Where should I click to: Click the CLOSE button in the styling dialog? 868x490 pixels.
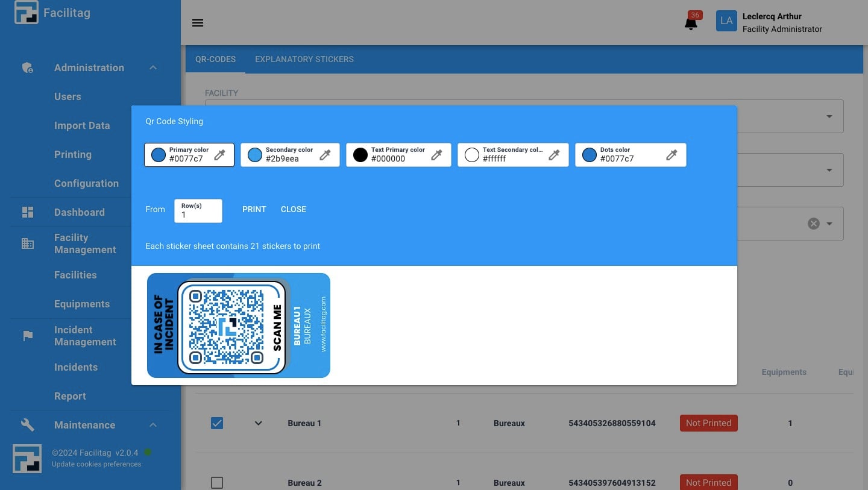coord(294,209)
